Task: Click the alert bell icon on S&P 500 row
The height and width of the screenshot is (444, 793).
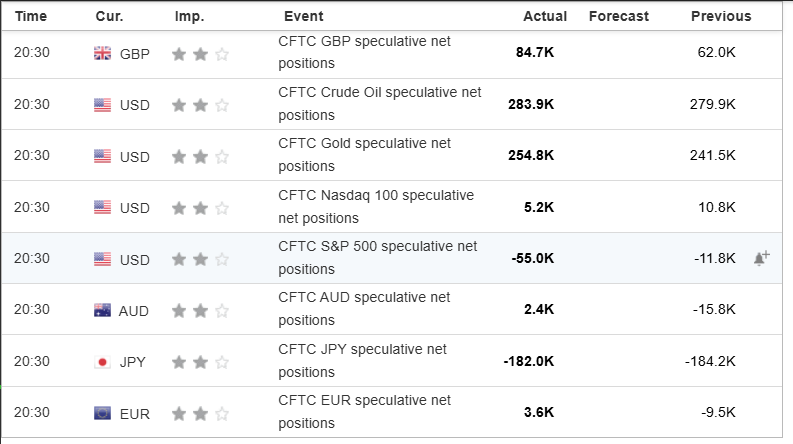Action: pos(761,258)
